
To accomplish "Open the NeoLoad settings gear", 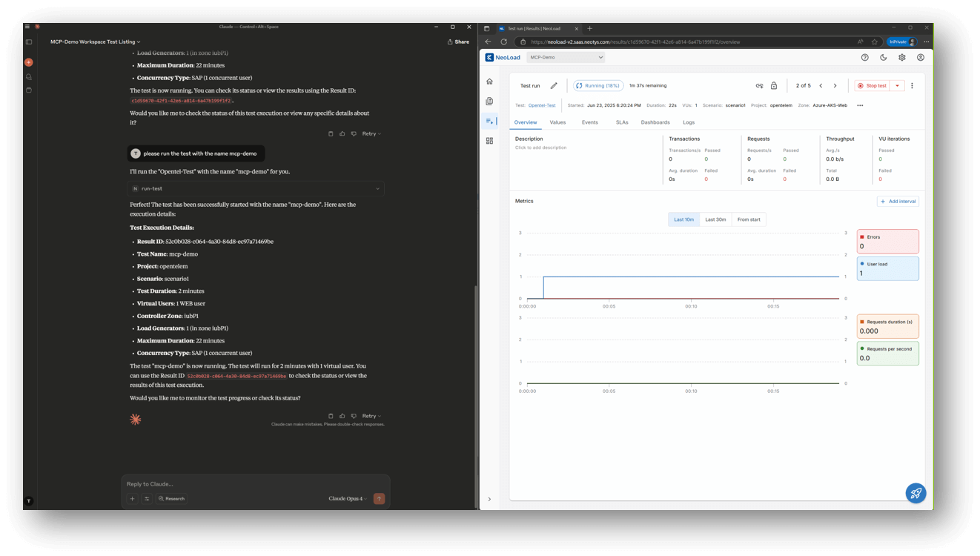I will point(901,57).
